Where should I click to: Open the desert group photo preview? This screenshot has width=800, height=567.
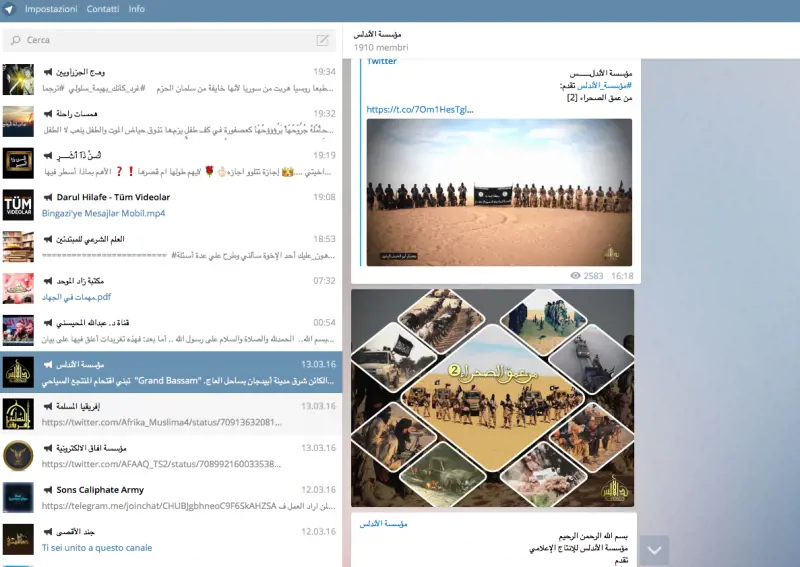pyautogui.click(x=499, y=192)
